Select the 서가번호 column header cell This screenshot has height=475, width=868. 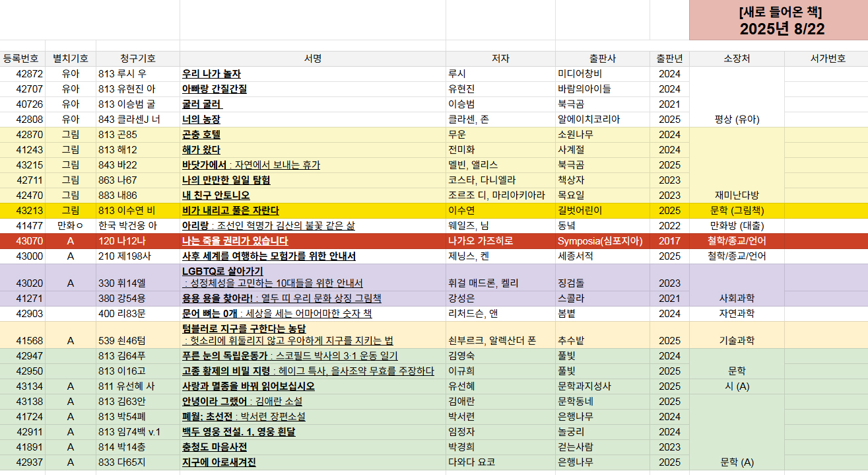click(x=826, y=59)
